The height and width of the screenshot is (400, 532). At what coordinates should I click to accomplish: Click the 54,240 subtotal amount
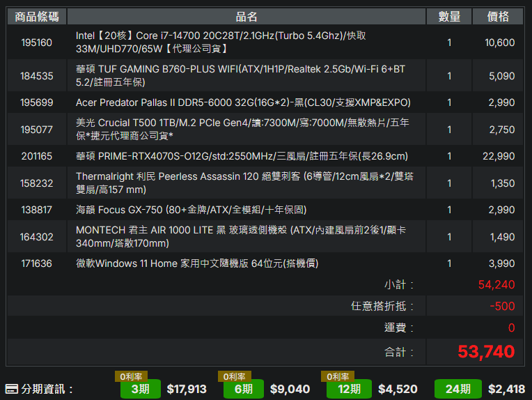pos(496,284)
